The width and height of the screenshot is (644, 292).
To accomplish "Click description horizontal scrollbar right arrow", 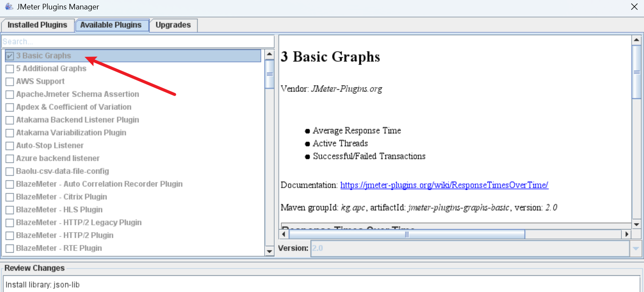I will pyautogui.click(x=626, y=234).
